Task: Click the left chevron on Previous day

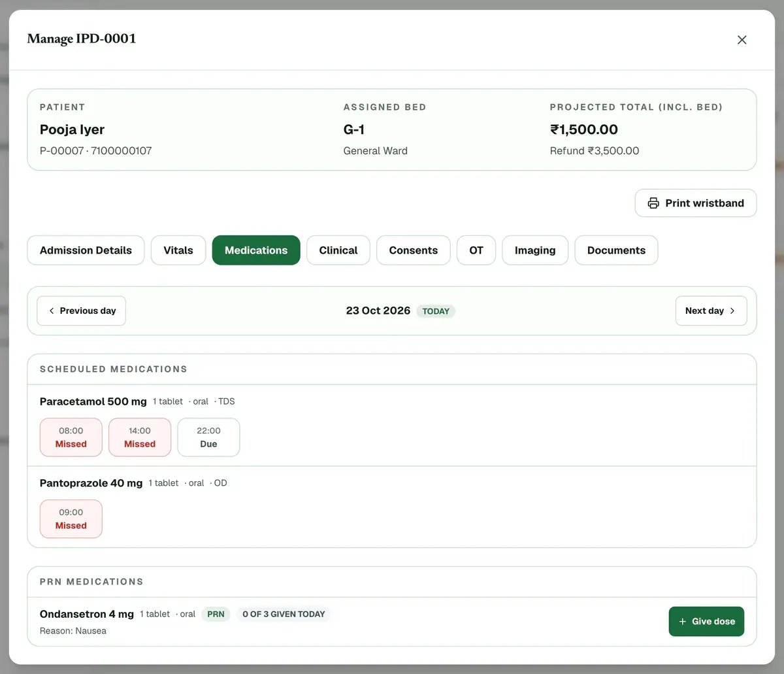Action: [x=52, y=311]
